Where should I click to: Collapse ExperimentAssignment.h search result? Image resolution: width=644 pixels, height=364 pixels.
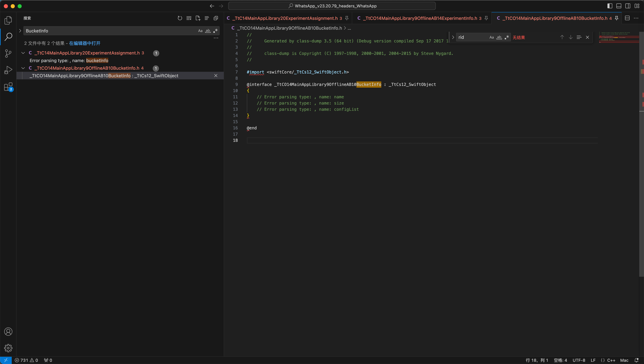pyautogui.click(x=23, y=53)
